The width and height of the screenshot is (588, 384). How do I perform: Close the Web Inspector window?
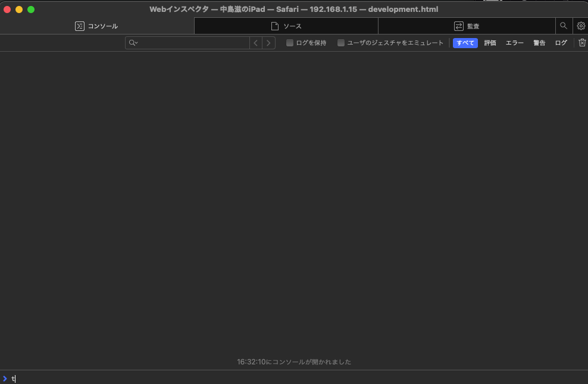pos(7,10)
